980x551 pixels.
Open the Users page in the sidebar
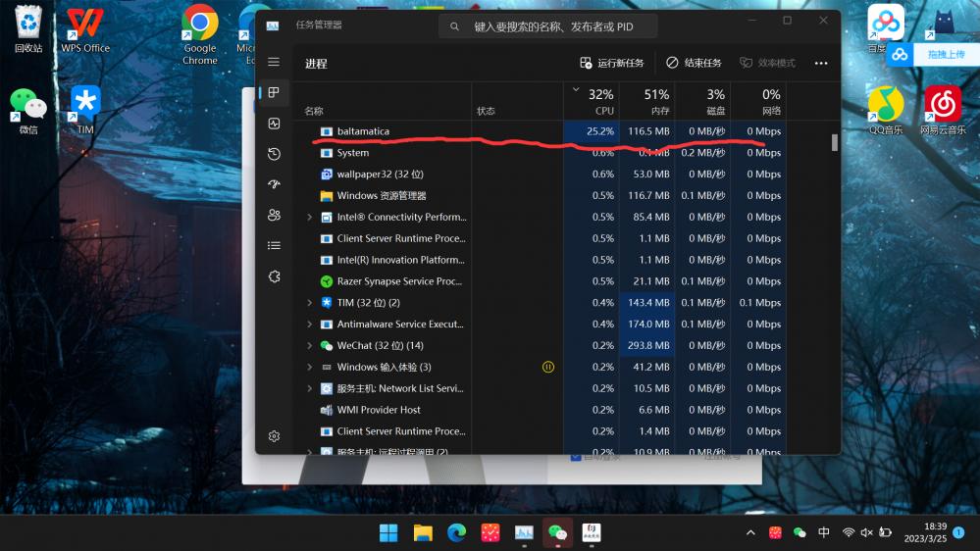click(x=275, y=215)
